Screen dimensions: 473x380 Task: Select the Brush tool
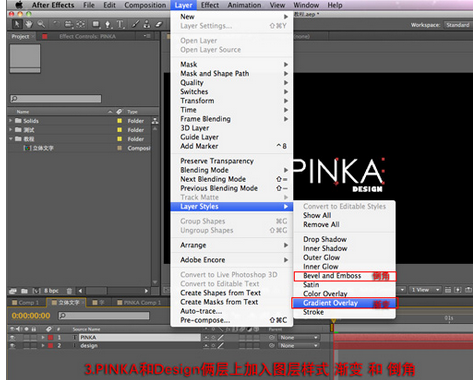[135, 24]
